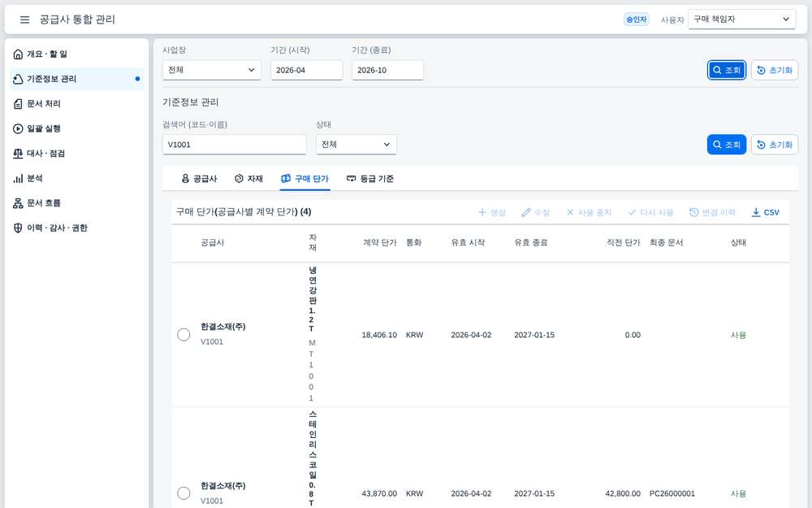
Task: Open 개요 · 할 일 in the sidebar
Action: click(x=76, y=54)
